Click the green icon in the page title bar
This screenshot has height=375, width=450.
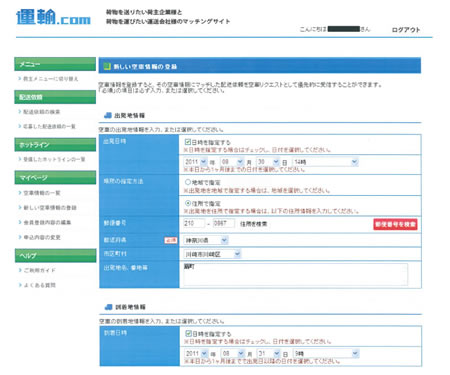(107, 66)
